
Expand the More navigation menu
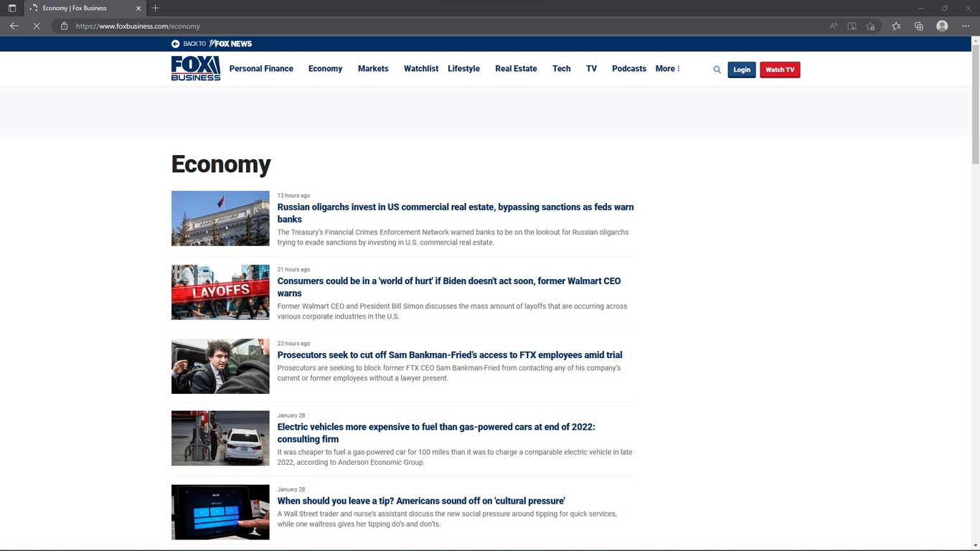click(667, 69)
